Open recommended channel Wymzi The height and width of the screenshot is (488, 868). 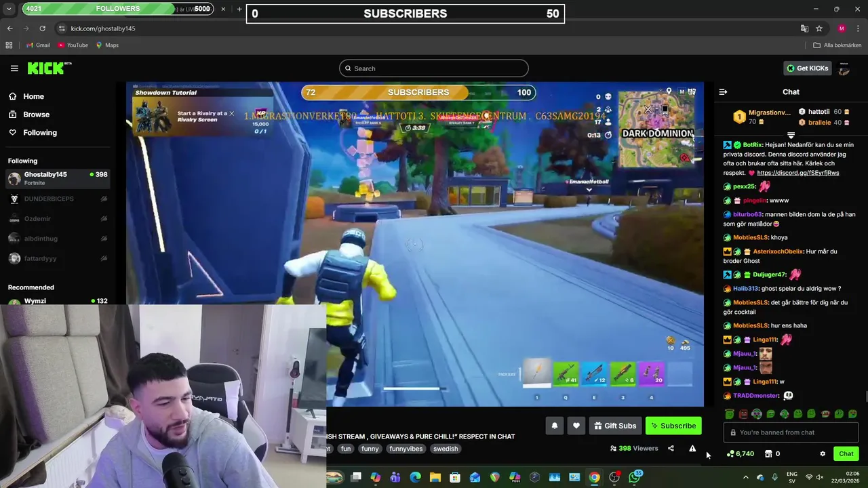click(58, 300)
